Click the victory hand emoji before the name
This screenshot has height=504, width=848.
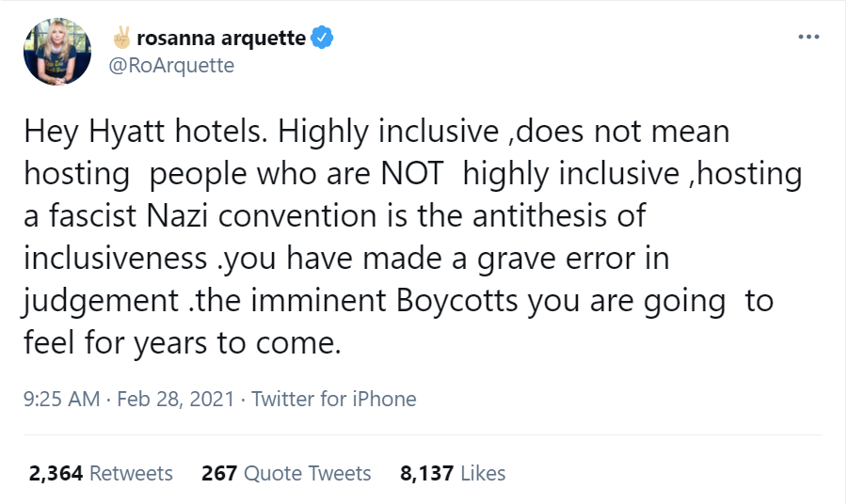pyautogui.click(x=121, y=39)
